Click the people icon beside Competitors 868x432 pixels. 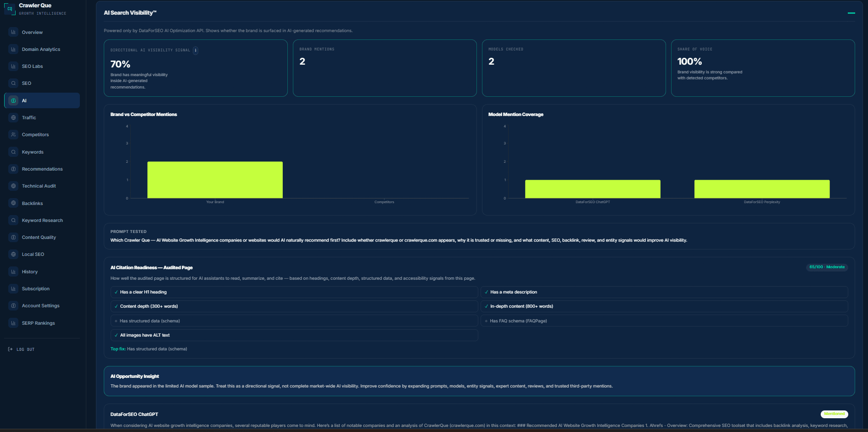(x=13, y=134)
